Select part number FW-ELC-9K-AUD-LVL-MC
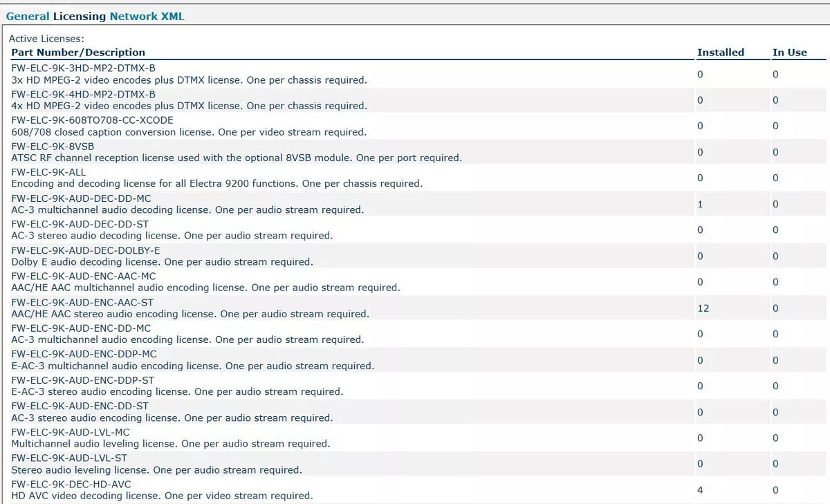This screenshot has width=830, height=504. (x=71, y=432)
